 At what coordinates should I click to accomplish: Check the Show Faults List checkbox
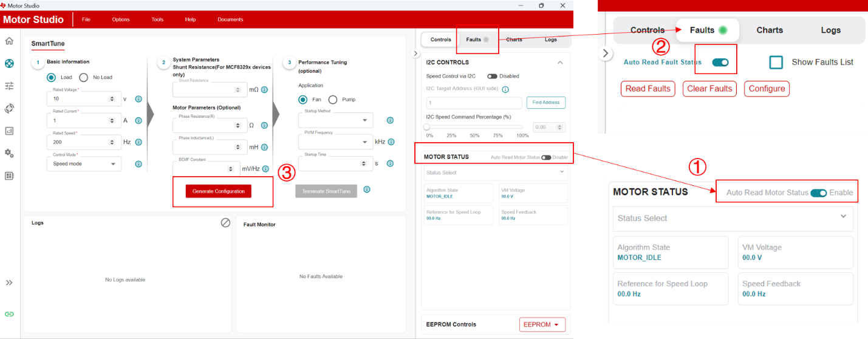pos(776,63)
